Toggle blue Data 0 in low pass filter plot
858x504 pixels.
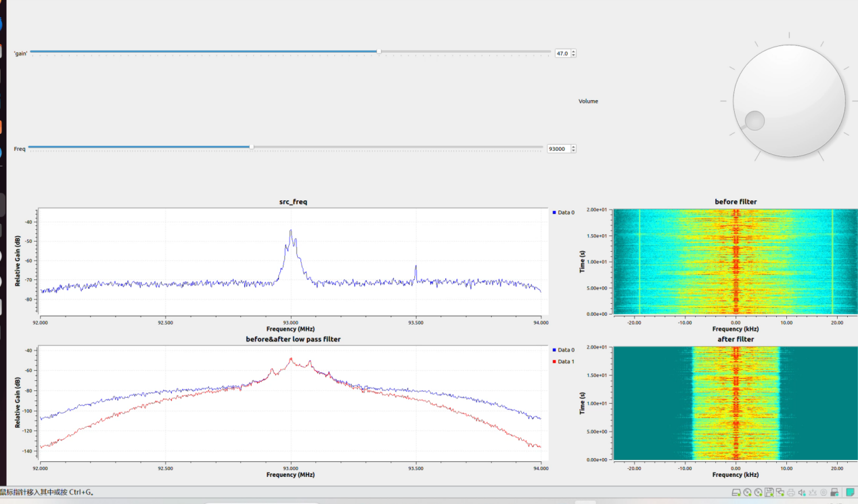[564, 350]
